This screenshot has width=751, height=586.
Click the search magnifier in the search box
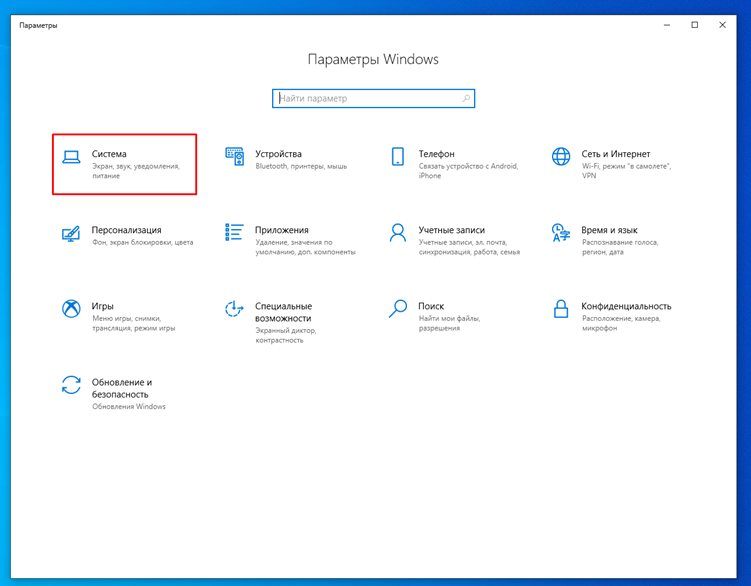pyautogui.click(x=466, y=98)
